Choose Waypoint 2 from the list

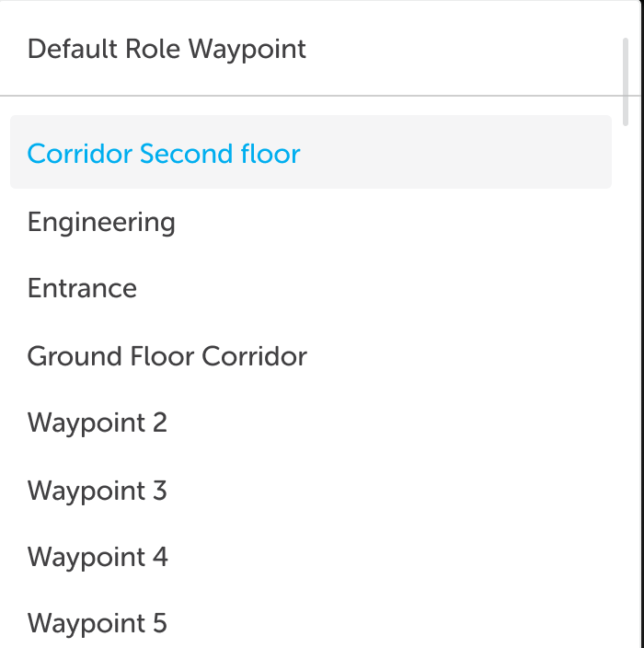(311, 422)
